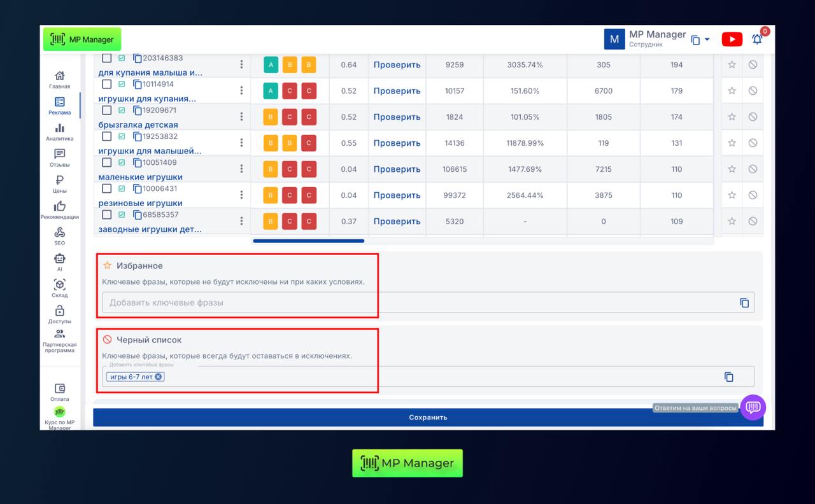Click the horizontal table scrollbar
This screenshot has width=815, height=504.
point(309,241)
